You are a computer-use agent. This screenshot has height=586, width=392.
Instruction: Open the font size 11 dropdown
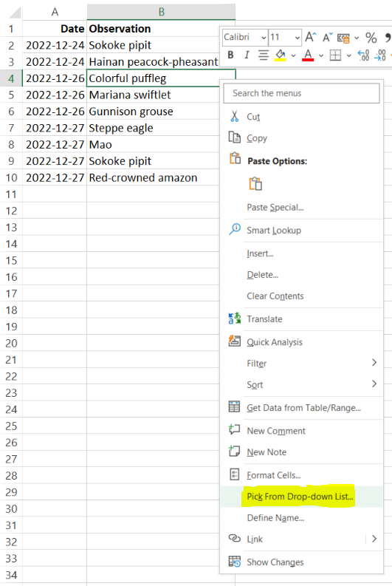[x=298, y=38]
